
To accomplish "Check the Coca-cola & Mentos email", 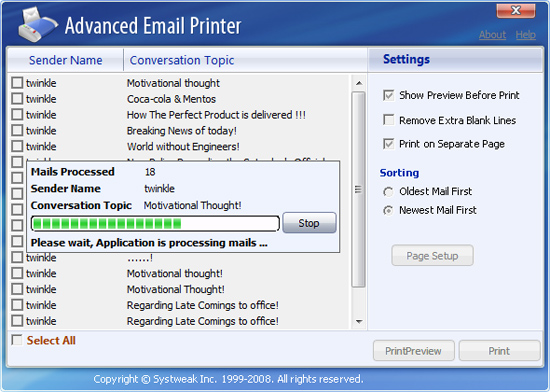I will 17,99.
